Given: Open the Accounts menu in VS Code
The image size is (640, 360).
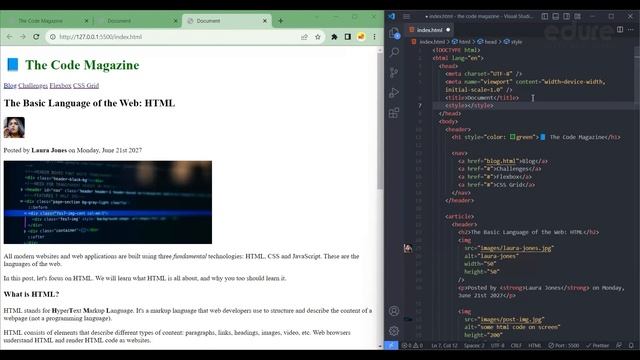Looking at the screenshot, I should 394,311.
